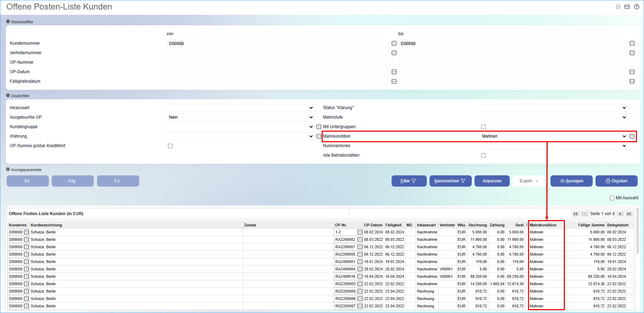
Task: Go to the last results page
Action: coord(629,214)
